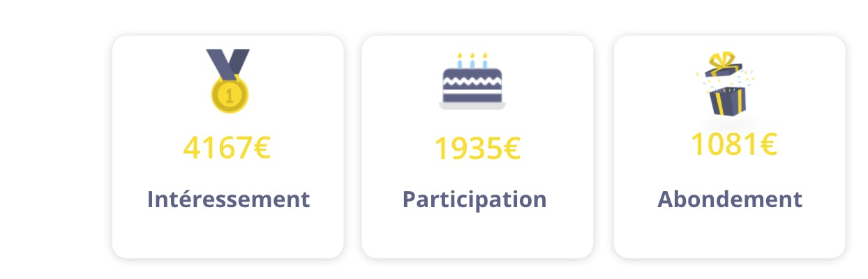Open the Abondement label

tap(730, 199)
